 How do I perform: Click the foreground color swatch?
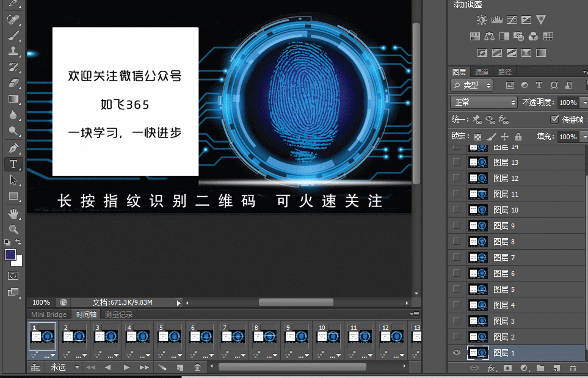(x=11, y=255)
